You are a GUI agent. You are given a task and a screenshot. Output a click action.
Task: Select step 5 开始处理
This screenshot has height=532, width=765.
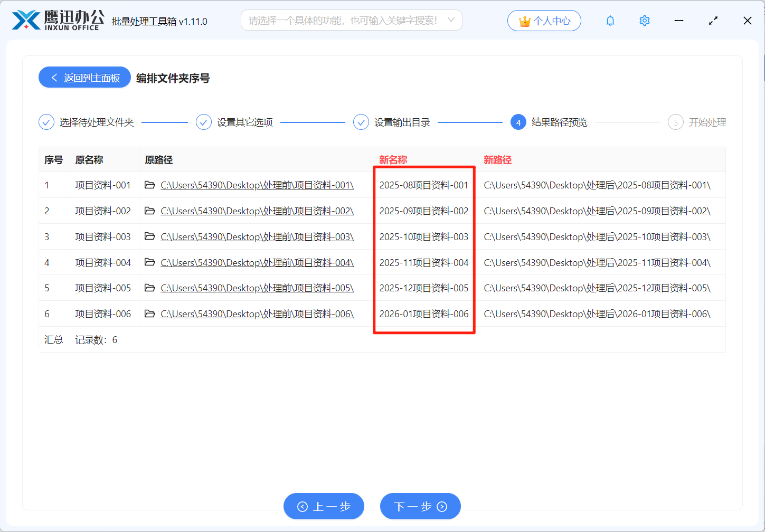click(697, 122)
